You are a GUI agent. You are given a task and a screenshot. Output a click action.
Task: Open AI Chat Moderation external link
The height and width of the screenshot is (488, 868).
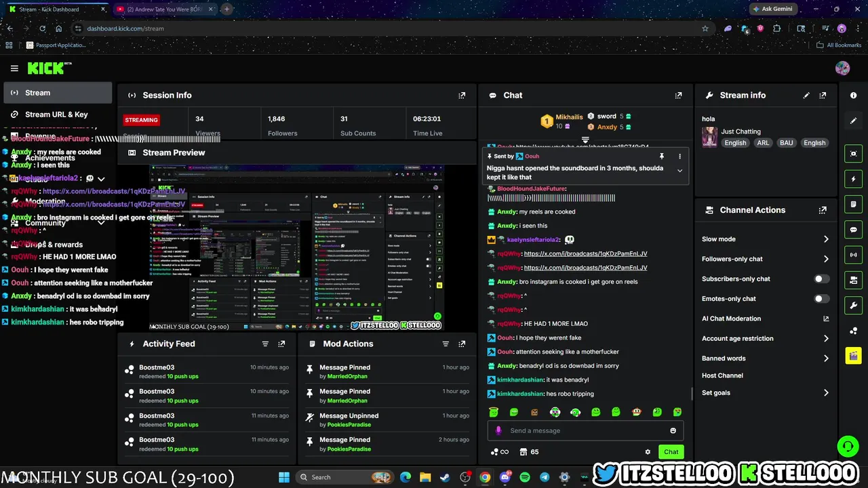(826, 319)
